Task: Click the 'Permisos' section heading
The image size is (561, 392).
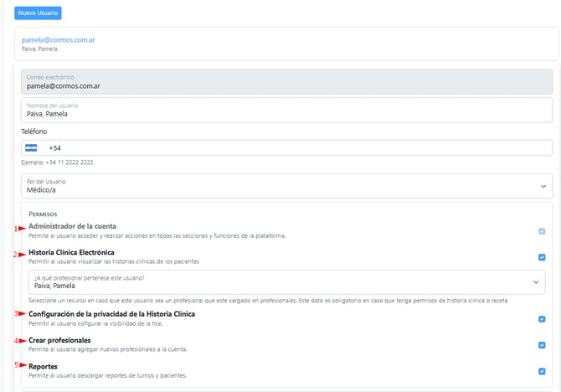Action: coord(43,214)
